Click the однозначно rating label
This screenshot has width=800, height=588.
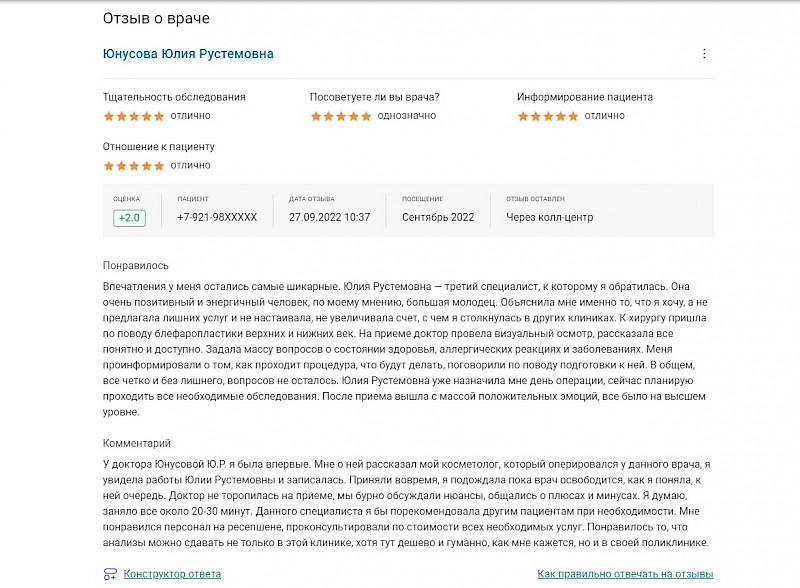pyautogui.click(x=407, y=116)
